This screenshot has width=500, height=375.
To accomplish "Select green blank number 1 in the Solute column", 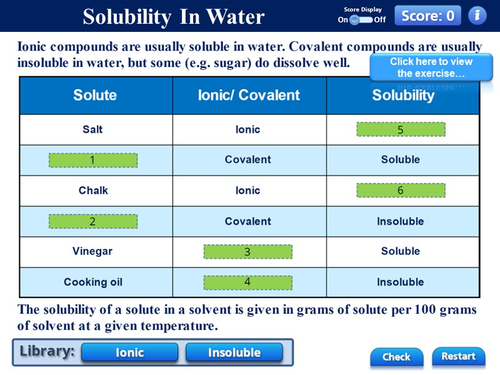I will pyautogui.click(x=93, y=160).
